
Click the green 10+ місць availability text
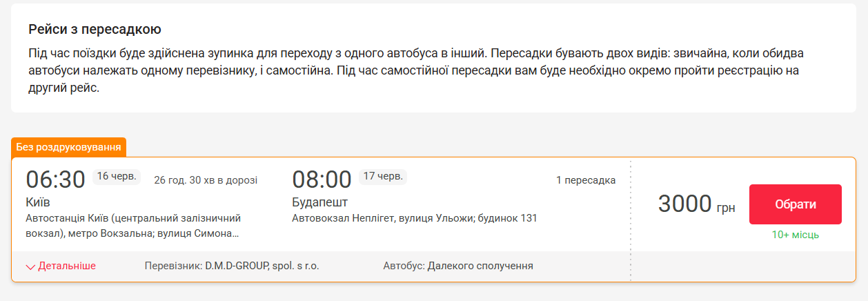point(796,235)
